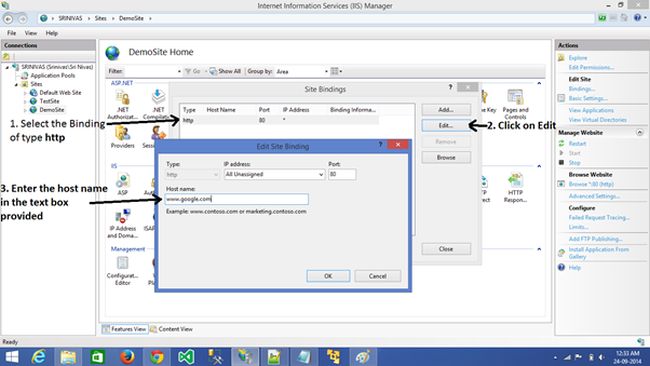Click the view mode icon next to Group by
The image size is (650, 366).
tap(336, 71)
